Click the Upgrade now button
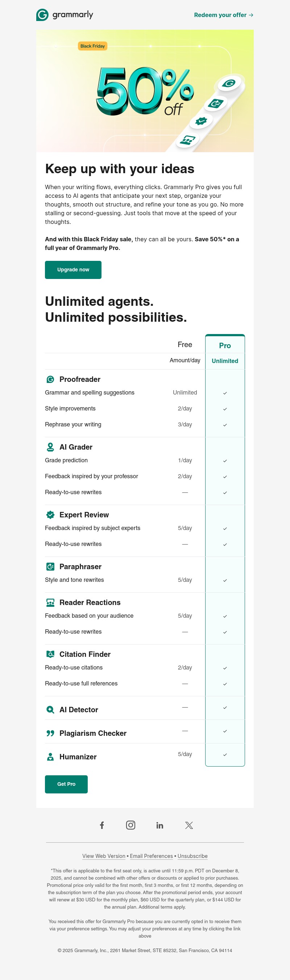Image resolution: width=290 pixels, height=980 pixels. coord(73,270)
